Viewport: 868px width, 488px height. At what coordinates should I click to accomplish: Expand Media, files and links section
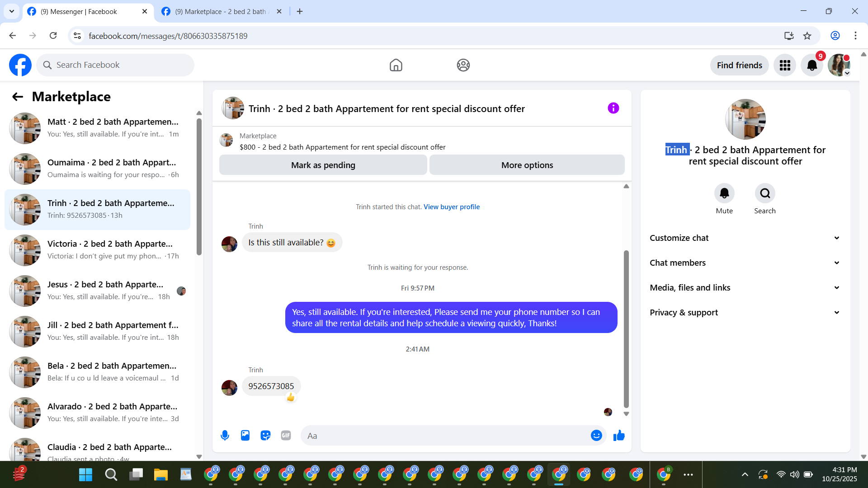[x=745, y=288]
